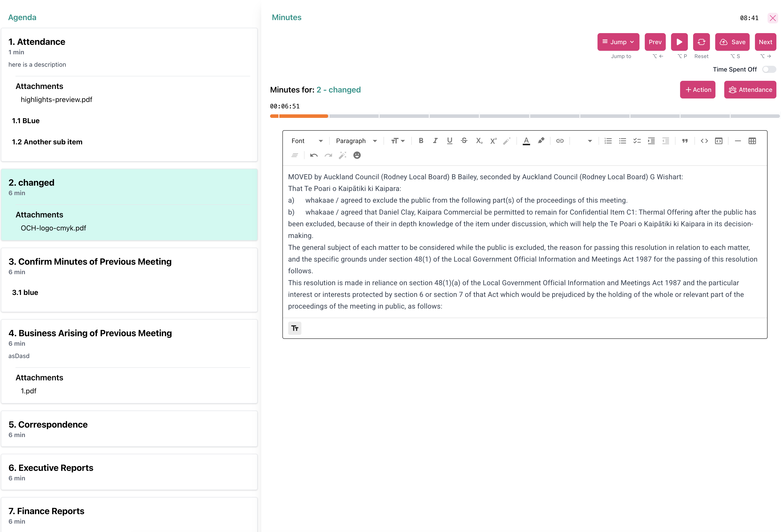Click the Save minutes button
This screenshot has height=532, width=783.
[x=732, y=42]
